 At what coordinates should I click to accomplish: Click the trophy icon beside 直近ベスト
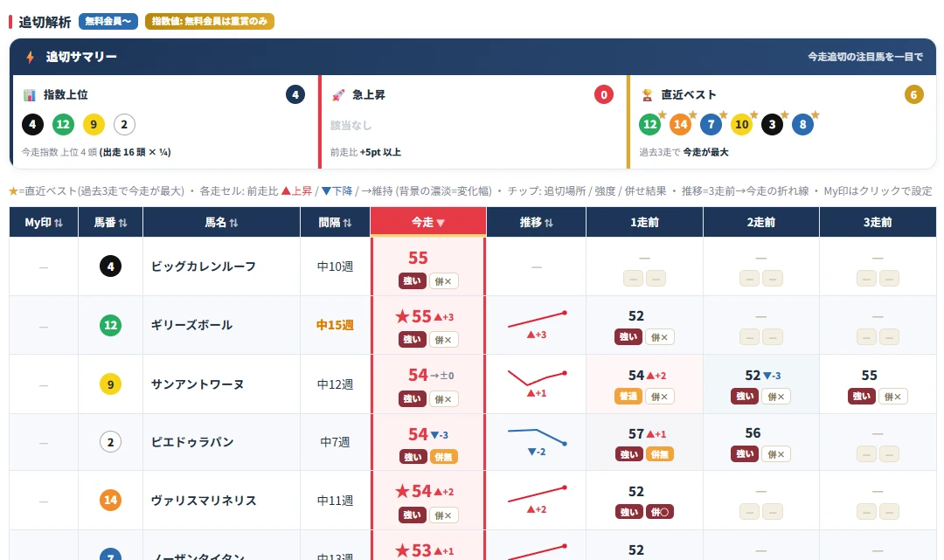pyautogui.click(x=647, y=95)
